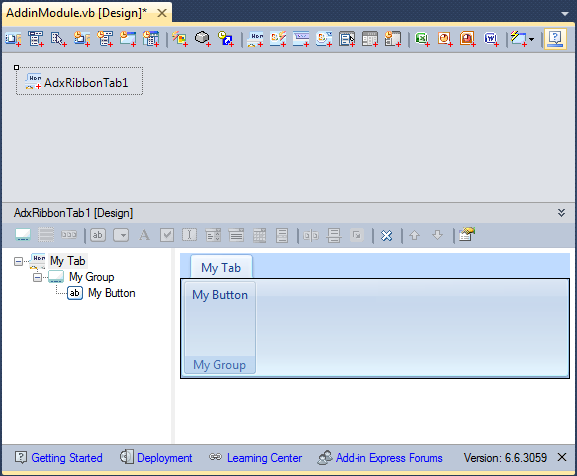Add keyboard shortcut component with clock icon

[x=225, y=39]
